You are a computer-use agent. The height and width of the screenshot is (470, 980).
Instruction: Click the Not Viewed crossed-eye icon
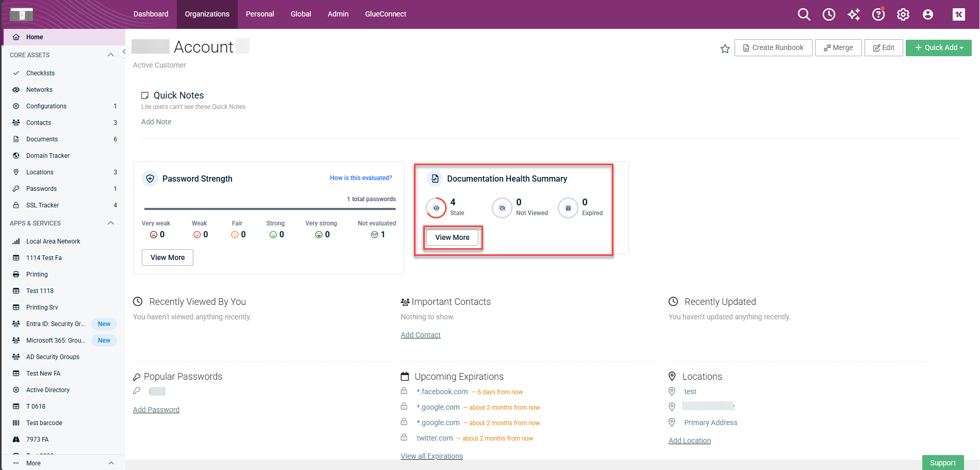tap(502, 208)
